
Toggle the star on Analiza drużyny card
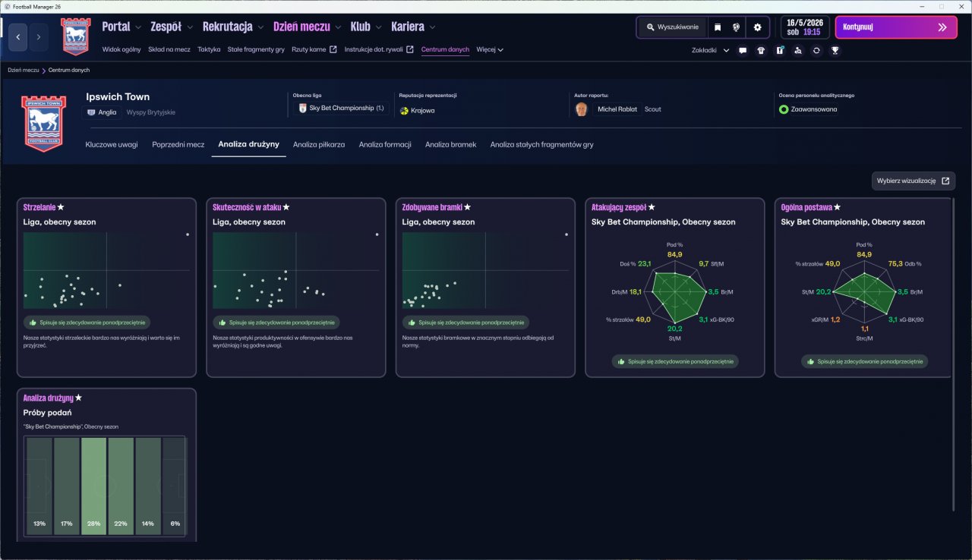tap(78, 398)
